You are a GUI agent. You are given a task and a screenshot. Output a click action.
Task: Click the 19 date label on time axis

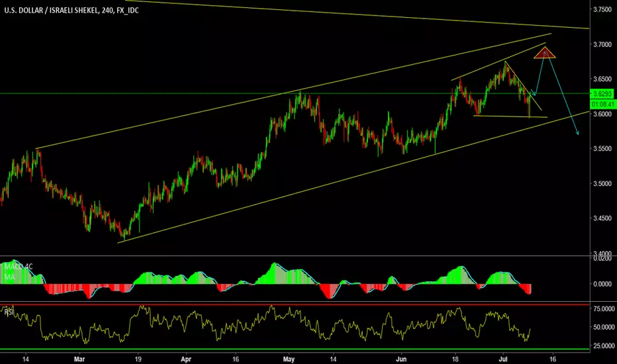tap(138, 359)
